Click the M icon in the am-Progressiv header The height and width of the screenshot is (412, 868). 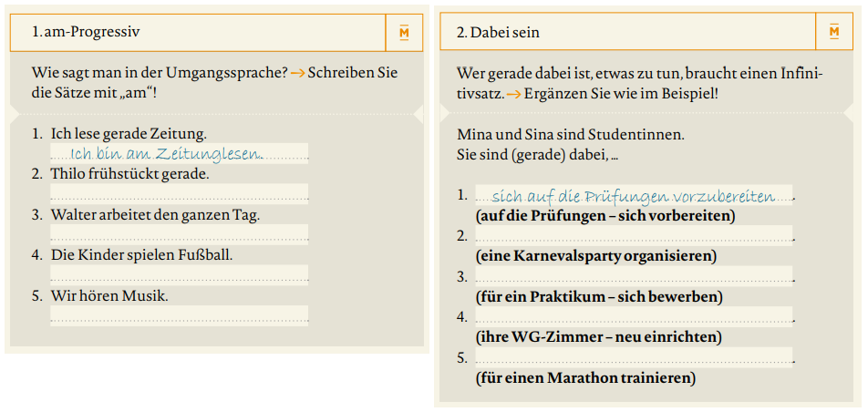coord(404,33)
